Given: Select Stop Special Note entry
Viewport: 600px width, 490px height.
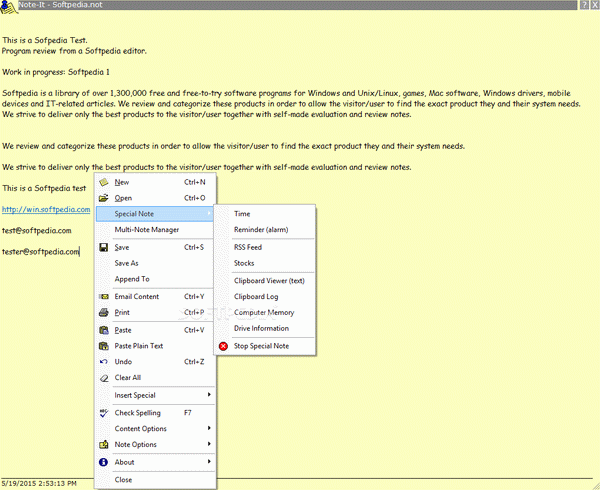Looking at the screenshot, I should pos(265,346).
